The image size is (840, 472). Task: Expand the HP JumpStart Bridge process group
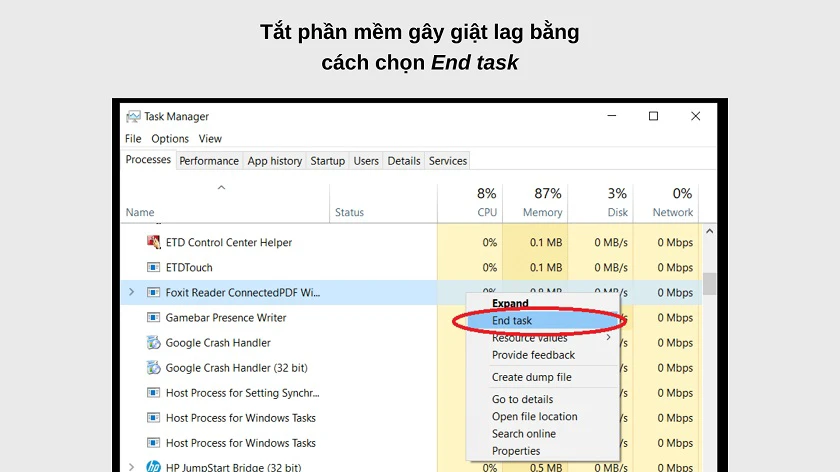[x=132, y=467]
